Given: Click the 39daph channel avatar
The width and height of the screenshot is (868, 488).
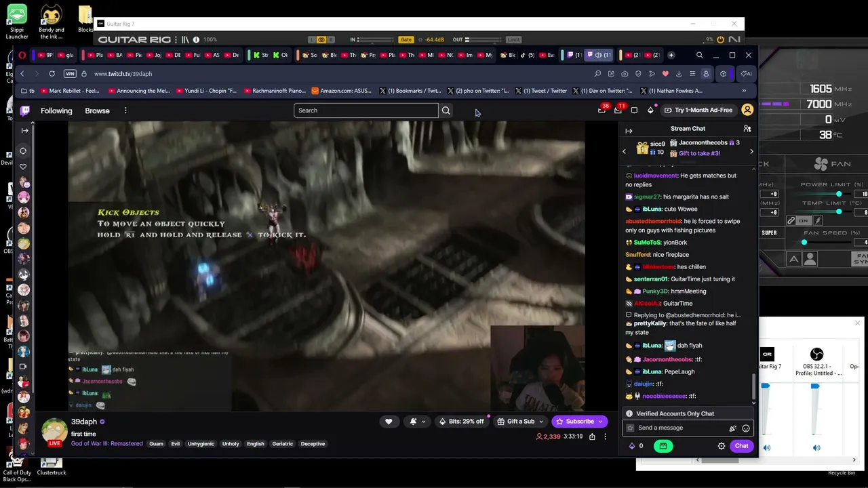Looking at the screenshot, I should pos(54,432).
